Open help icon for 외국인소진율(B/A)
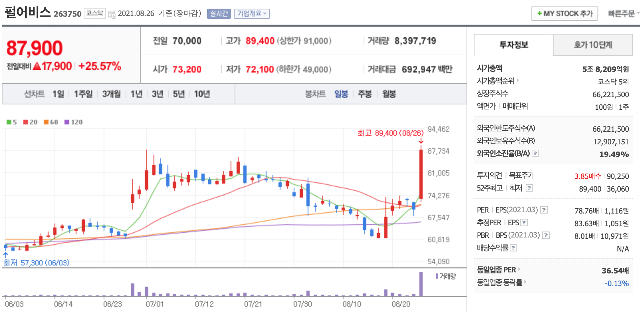Viewport: 644px width, 312px height. (x=535, y=153)
